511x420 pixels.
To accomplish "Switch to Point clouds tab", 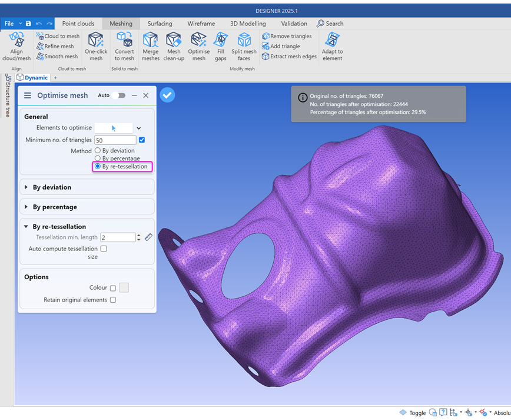I will [x=78, y=24].
